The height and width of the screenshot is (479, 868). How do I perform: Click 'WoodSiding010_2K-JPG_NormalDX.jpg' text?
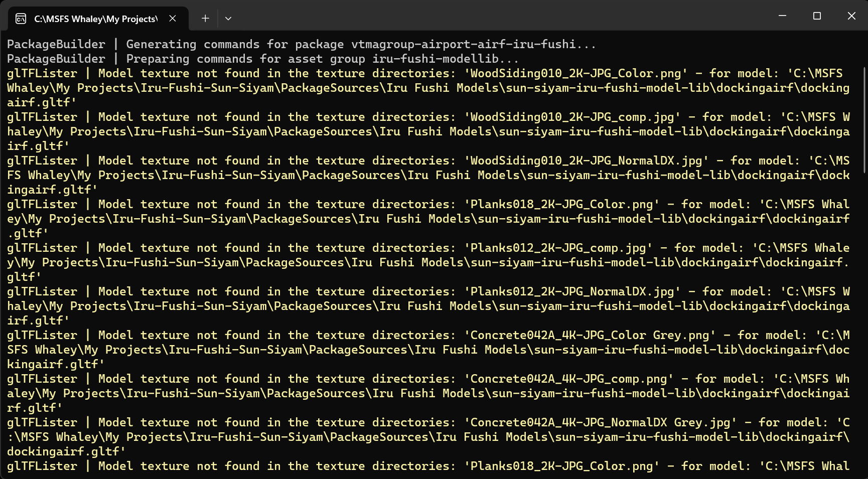tap(587, 161)
